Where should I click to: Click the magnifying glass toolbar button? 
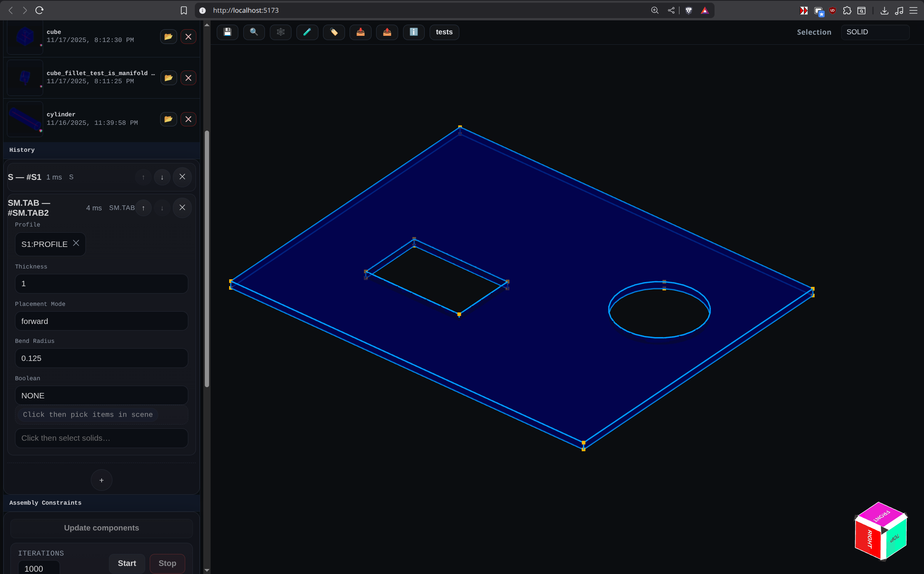pos(254,32)
